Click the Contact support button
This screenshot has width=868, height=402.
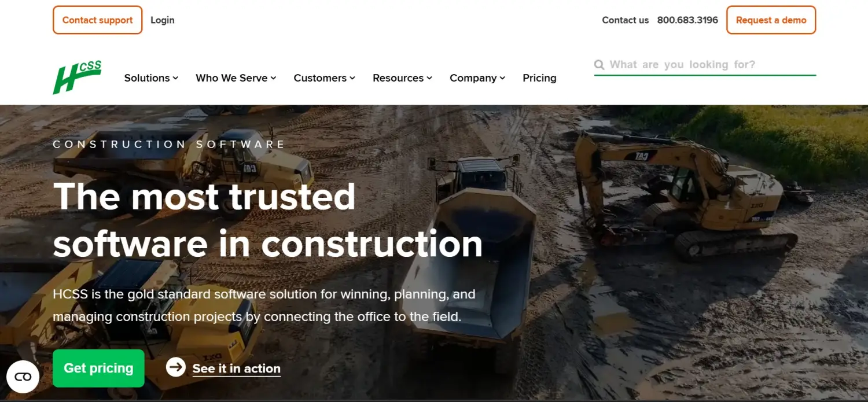tap(98, 20)
